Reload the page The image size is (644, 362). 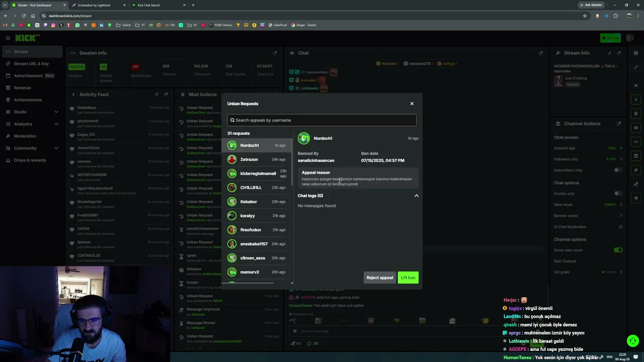(x=24, y=16)
